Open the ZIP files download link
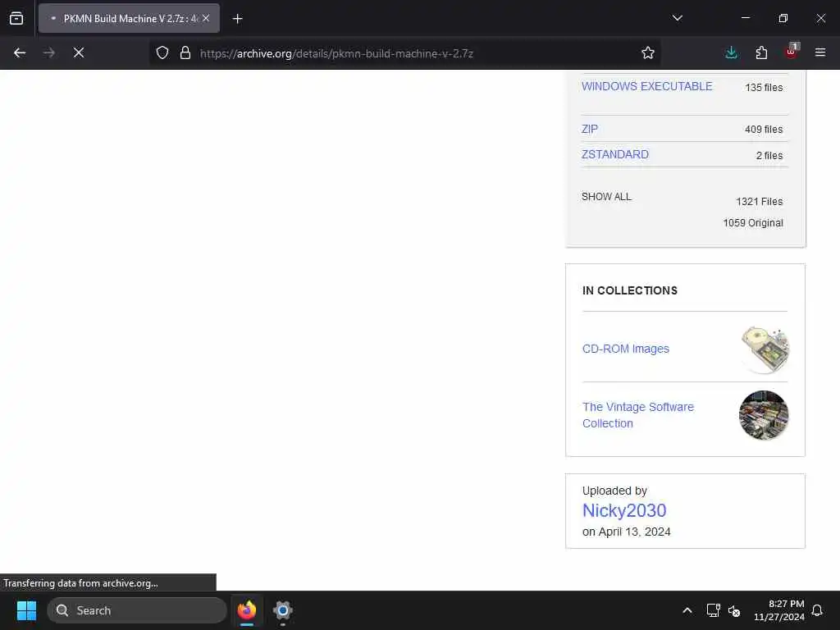This screenshot has height=630, width=840. pos(589,129)
